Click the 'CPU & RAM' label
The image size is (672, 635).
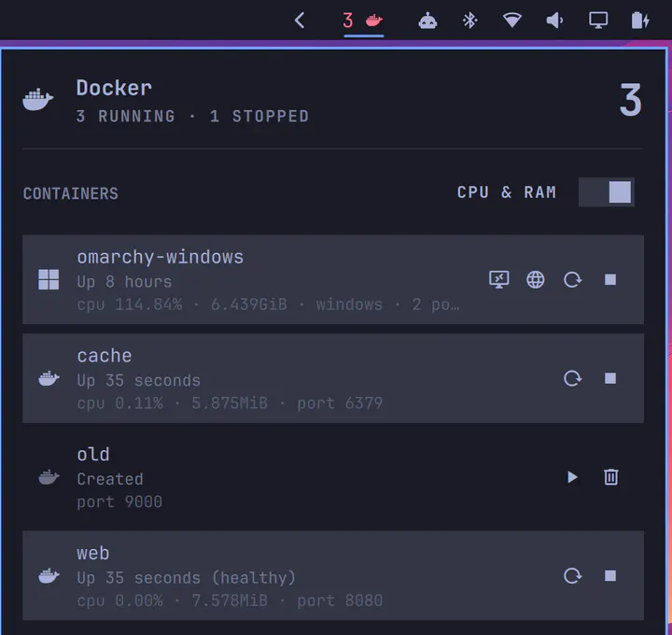(507, 192)
